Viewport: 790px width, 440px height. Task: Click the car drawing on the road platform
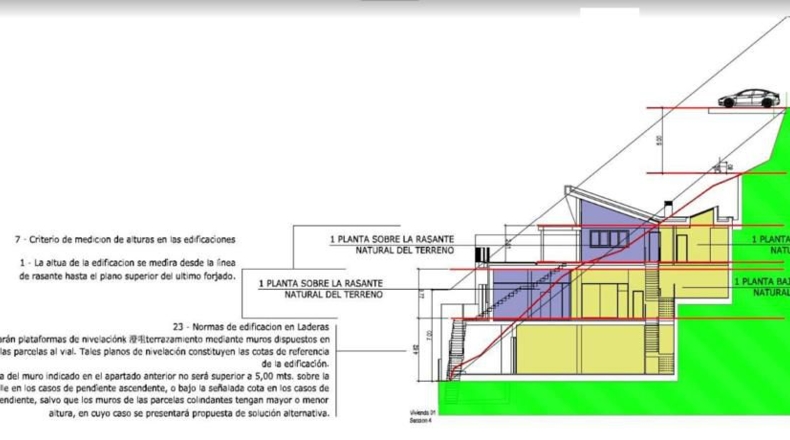click(x=749, y=98)
